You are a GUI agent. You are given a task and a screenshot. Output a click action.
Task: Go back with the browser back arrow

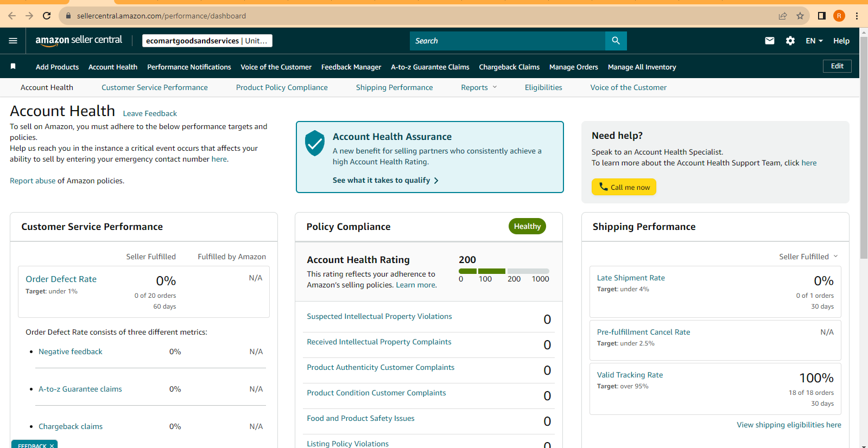tap(12, 16)
